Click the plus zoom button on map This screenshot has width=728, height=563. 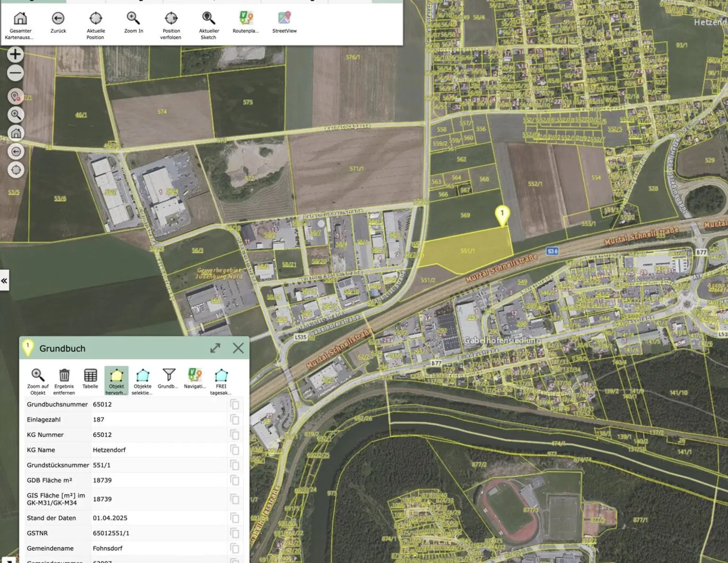pos(16,54)
